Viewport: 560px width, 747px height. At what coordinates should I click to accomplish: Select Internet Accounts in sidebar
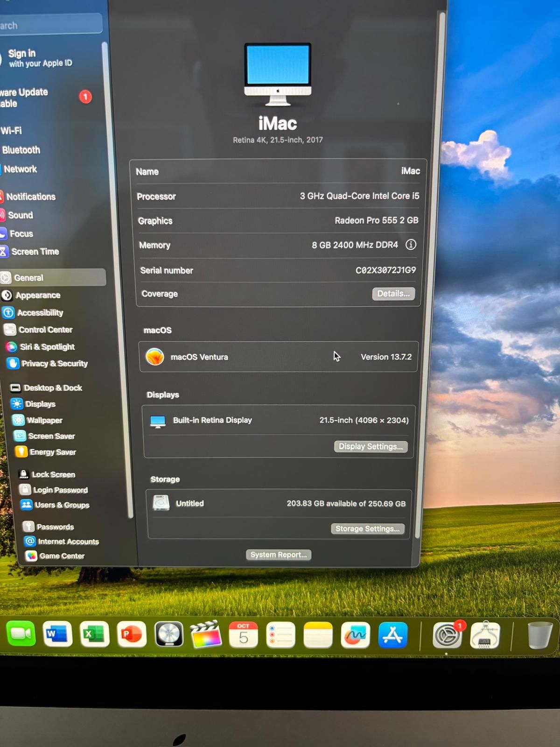coord(62,541)
